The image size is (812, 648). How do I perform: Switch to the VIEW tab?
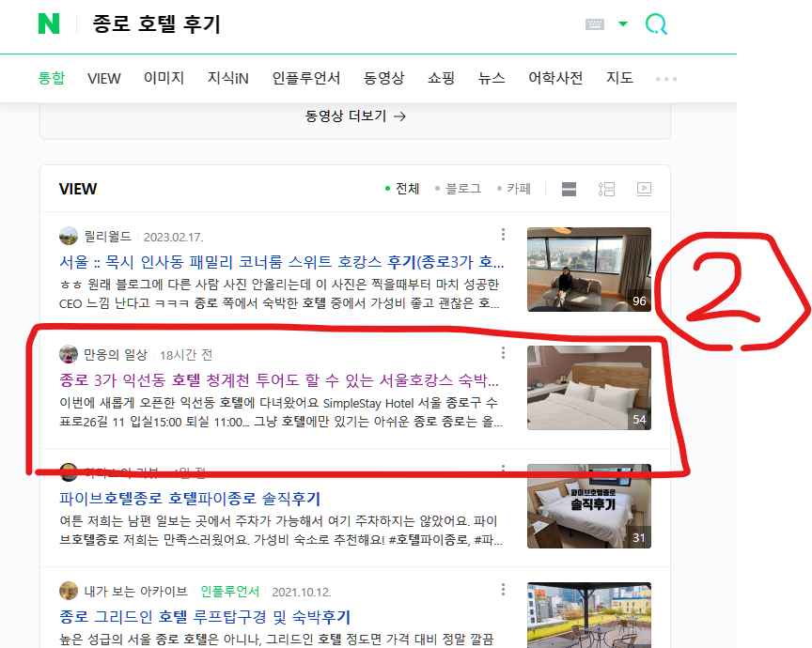(x=103, y=78)
